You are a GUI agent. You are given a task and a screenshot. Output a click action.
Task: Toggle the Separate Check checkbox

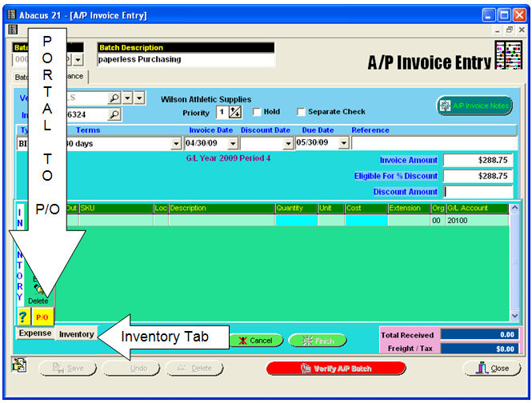click(x=301, y=112)
